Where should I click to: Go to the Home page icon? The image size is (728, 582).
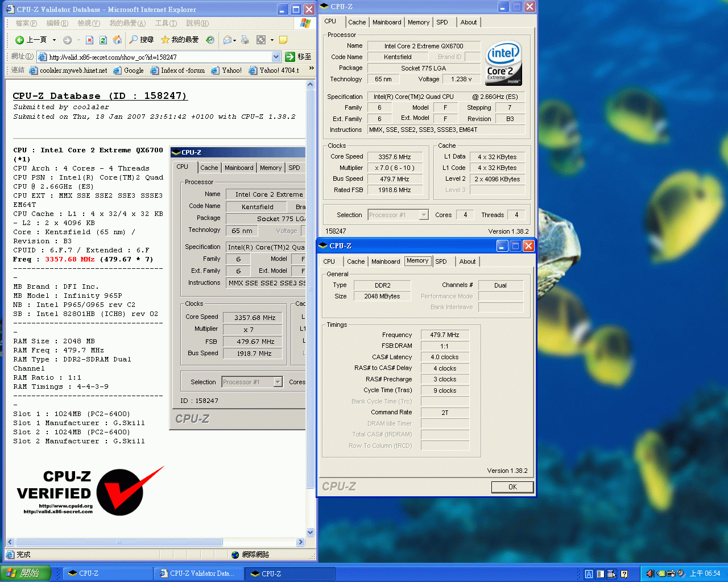click(117, 40)
